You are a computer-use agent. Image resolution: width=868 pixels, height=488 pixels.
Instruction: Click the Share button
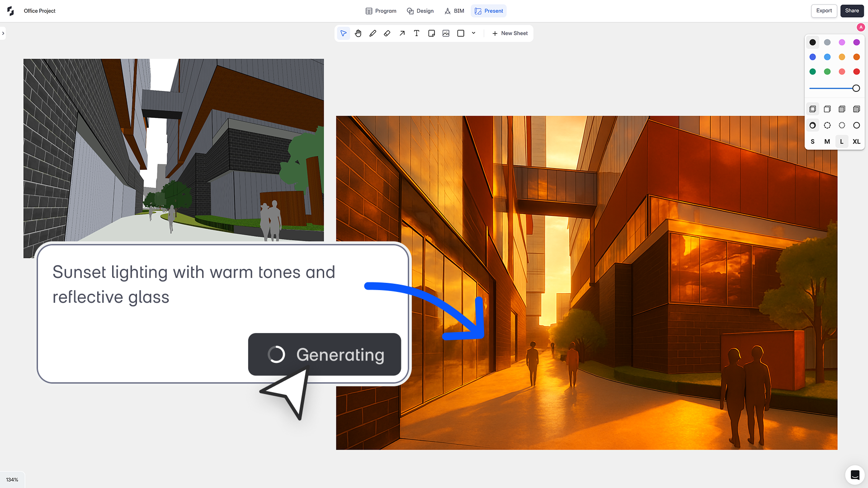(x=852, y=11)
